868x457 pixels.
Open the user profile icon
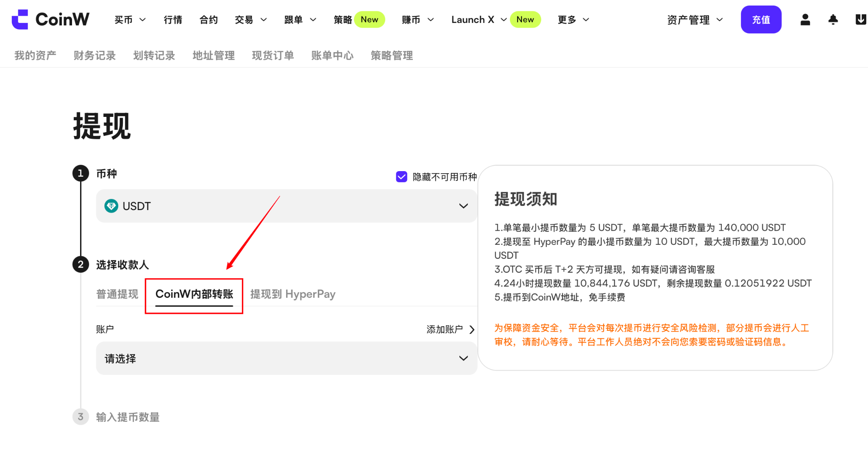[805, 19]
